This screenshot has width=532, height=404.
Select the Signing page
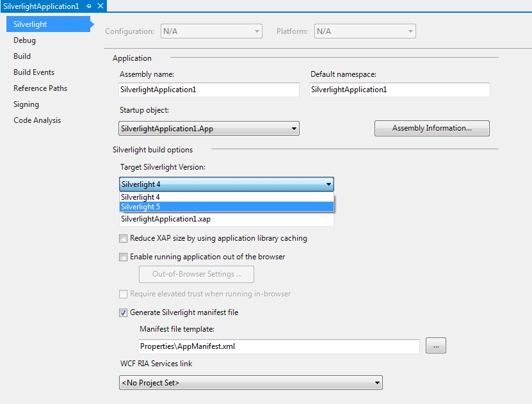[x=26, y=104]
